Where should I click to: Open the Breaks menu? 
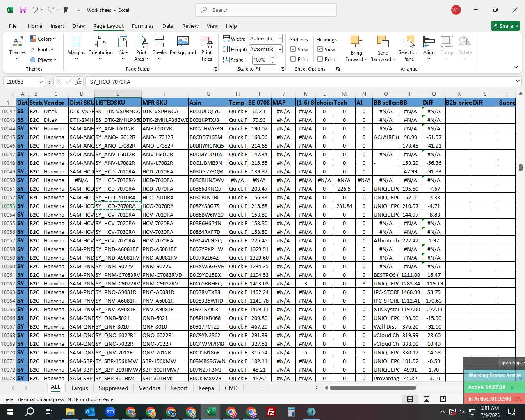pos(160,48)
